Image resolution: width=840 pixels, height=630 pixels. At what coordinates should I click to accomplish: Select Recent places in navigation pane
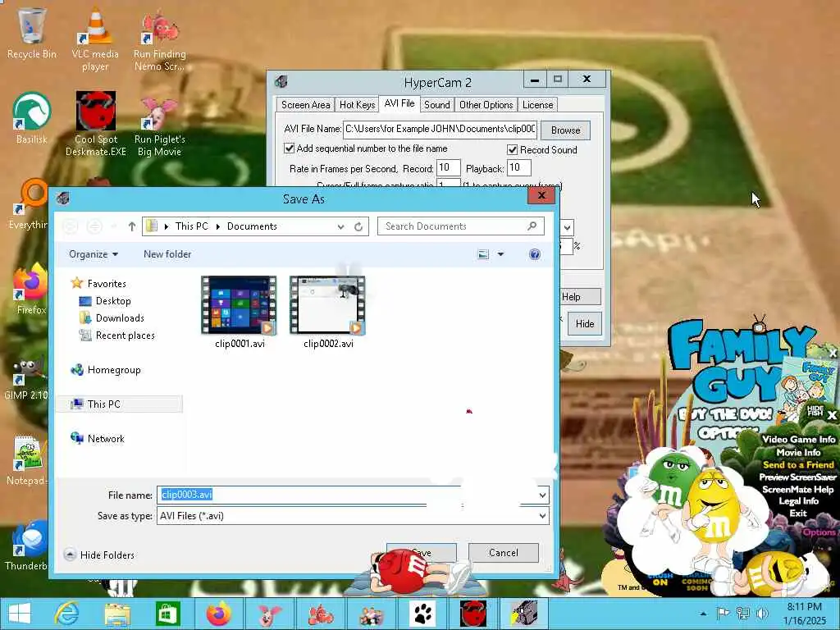(x=125, y=336)
